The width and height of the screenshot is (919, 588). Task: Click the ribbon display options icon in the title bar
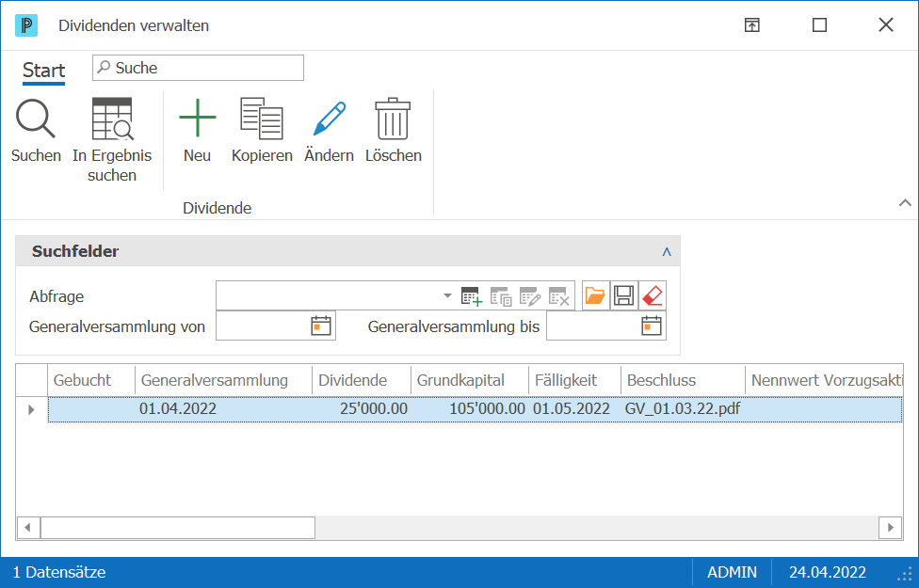[752, 25]
